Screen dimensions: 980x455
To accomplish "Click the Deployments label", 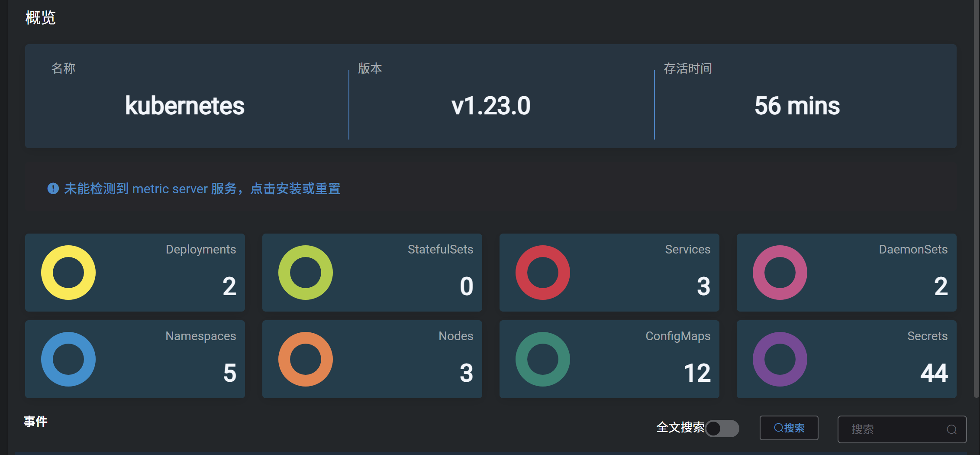I will point(201,249).
